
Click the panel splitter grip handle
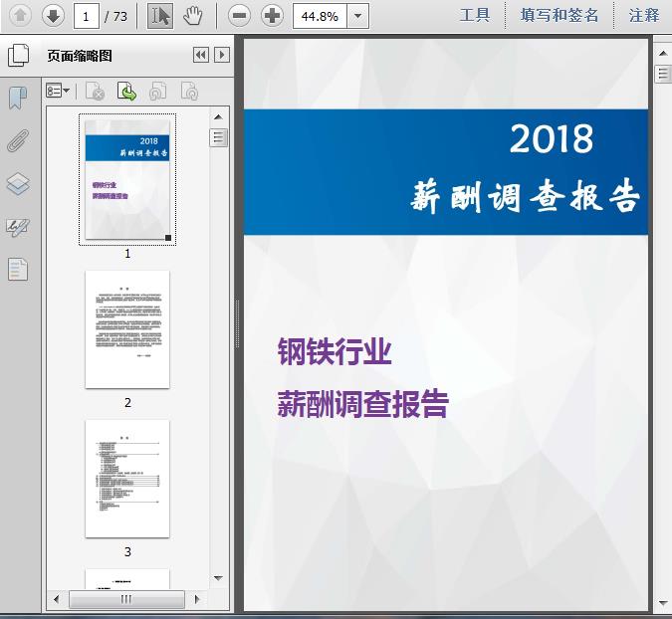[x=237, y=323]
